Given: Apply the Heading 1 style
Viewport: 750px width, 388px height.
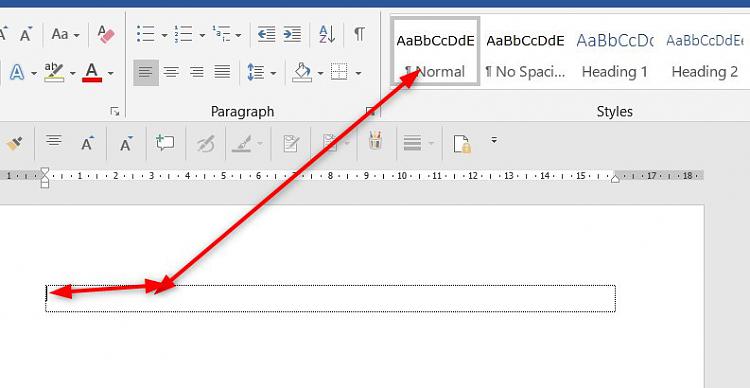Looking at the screenshot, I should coord(615,52).
